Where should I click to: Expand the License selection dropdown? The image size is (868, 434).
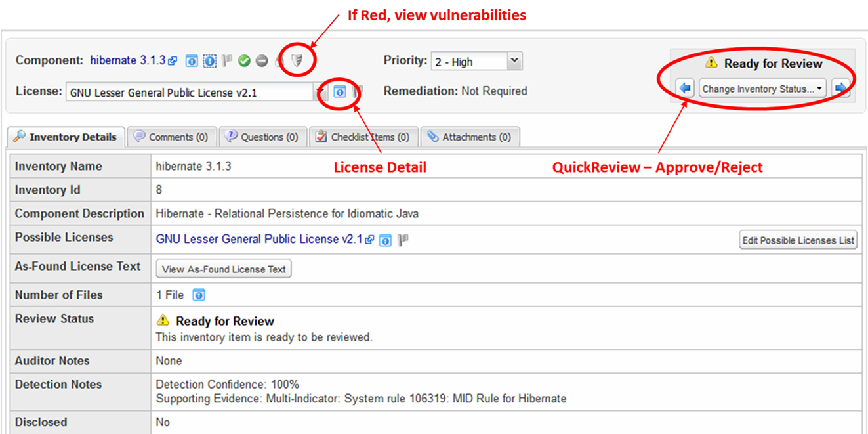[x=320, y=92]
